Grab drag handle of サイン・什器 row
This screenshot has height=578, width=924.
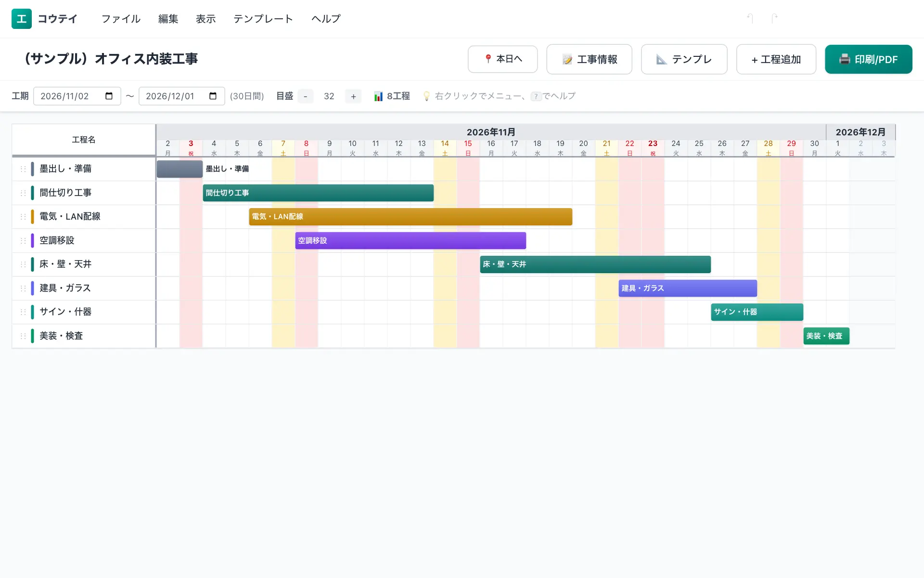tap(23, 312)
